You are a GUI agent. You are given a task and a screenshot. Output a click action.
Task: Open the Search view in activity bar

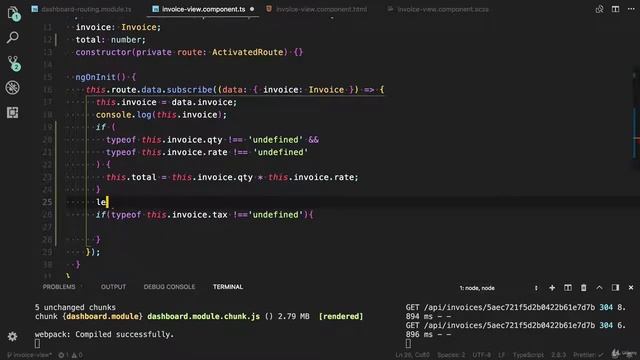click(x=13, y=38)
